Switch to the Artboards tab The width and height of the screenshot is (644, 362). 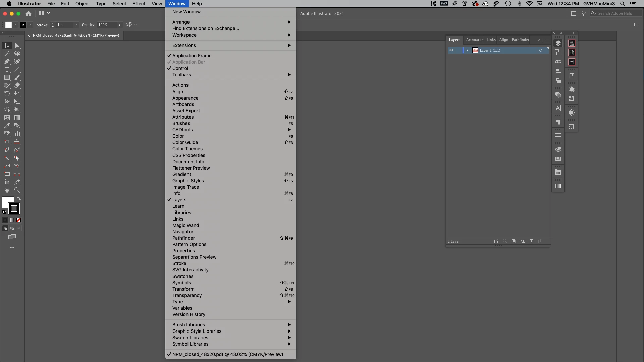pyautogui.click(x=475, y=40)
